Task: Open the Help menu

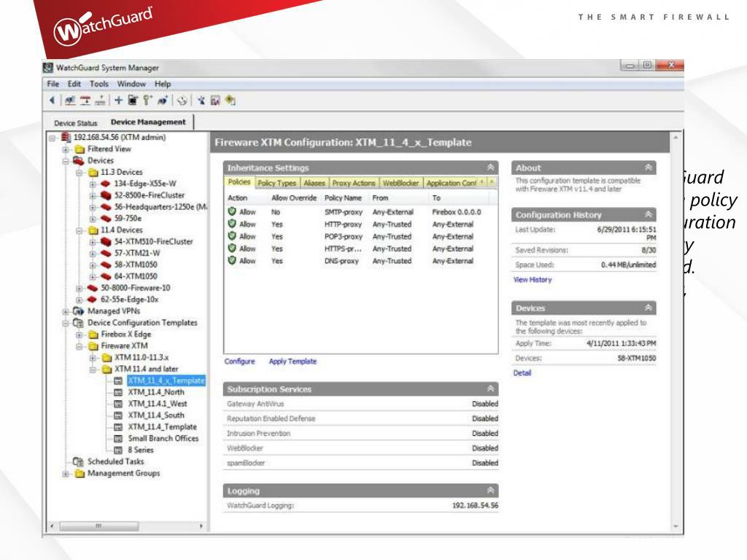Action: tap(163, 84)
